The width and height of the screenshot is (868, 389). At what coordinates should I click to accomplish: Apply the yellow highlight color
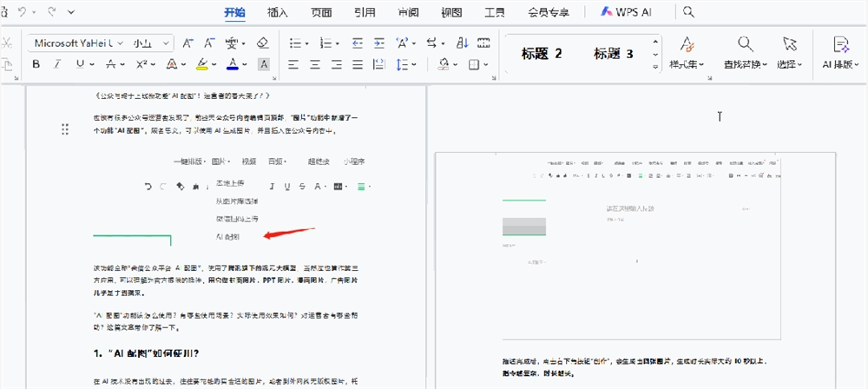point(202,64)
